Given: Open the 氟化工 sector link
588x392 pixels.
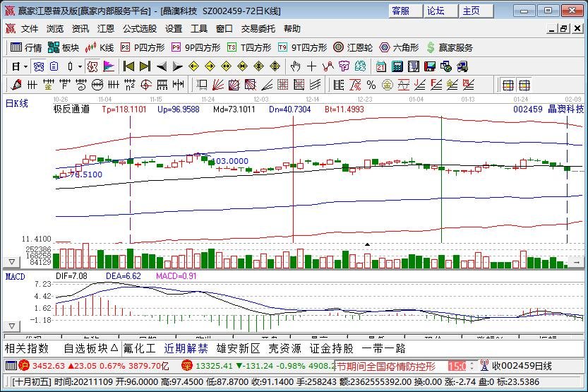Looking at the screenshot, I should (139, 348).
